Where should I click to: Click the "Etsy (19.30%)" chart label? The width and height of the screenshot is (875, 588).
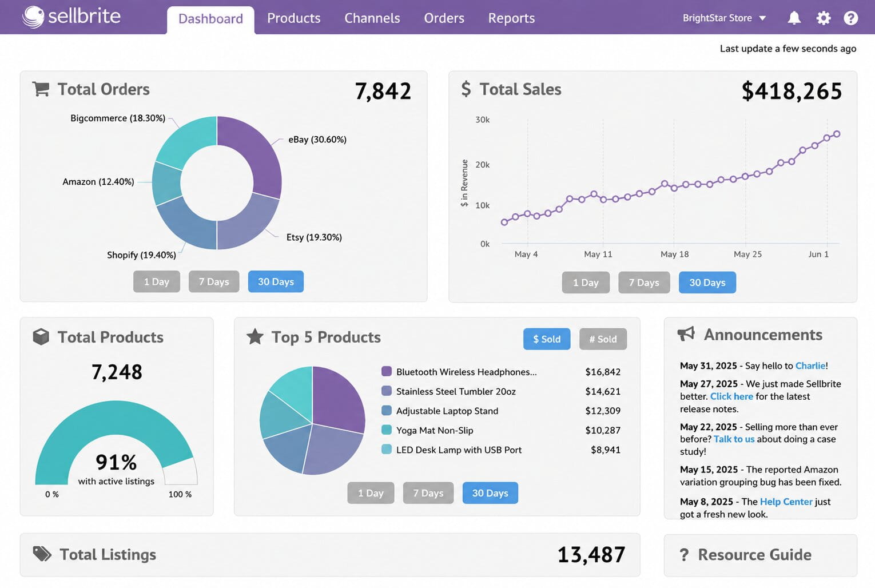(x=314, y=237)
